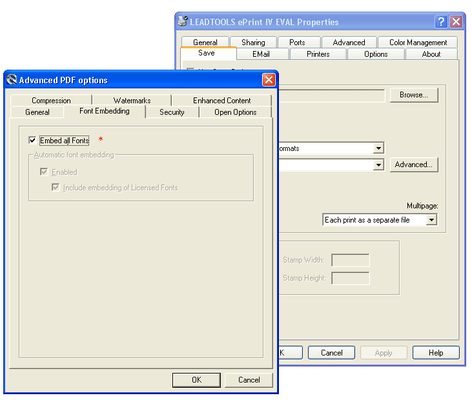Open the Open Options tab
472x400 pixels.
235,112
